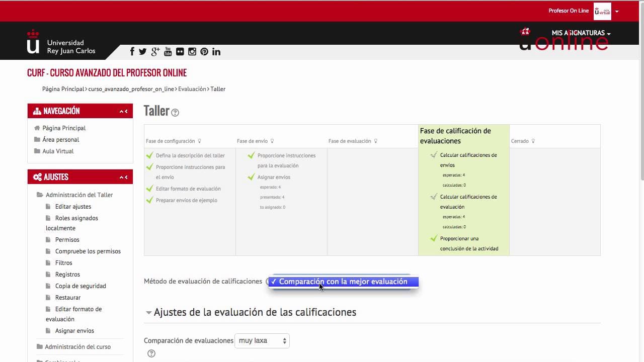Open the Pinterest social icon
Viewport: 644px width, 362px height.
click(204, 51)
